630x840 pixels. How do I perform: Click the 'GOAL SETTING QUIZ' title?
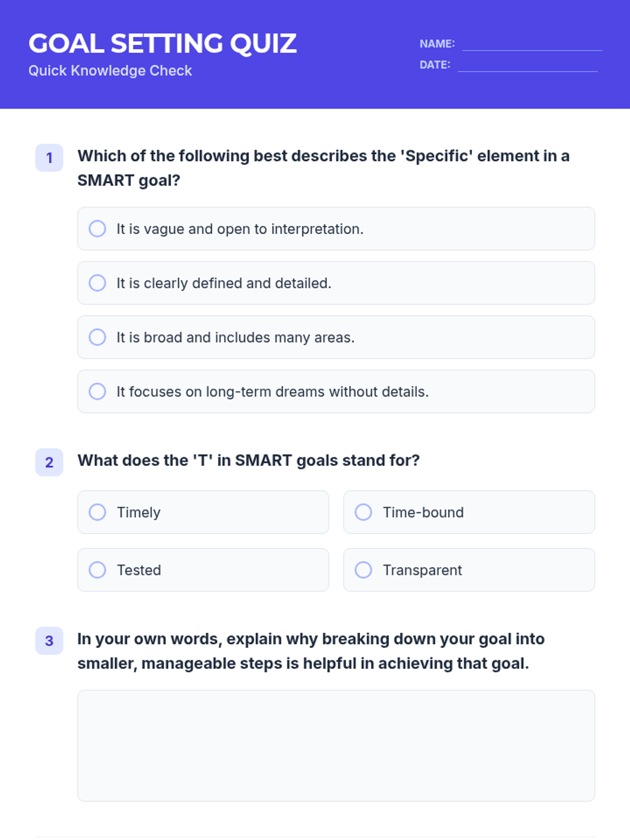163,44
